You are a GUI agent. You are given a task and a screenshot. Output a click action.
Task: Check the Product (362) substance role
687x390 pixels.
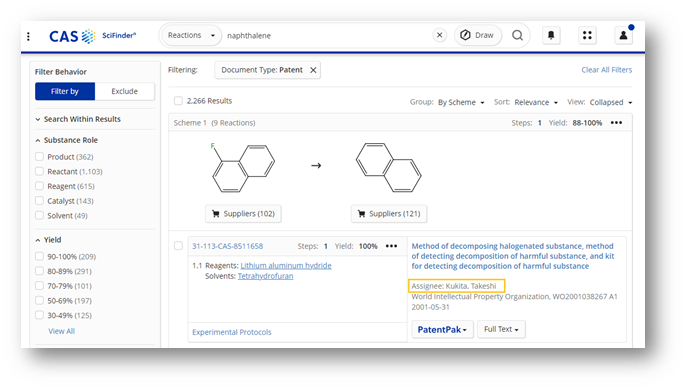point(39,156)
